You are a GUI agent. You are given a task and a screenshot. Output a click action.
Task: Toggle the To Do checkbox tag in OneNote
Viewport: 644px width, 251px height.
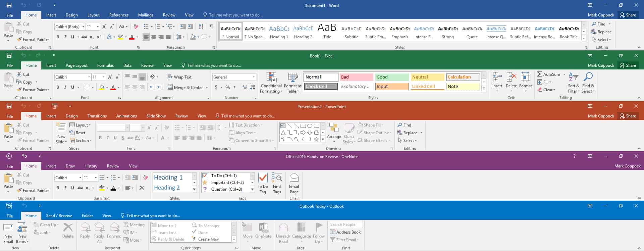tap(205, 175)
